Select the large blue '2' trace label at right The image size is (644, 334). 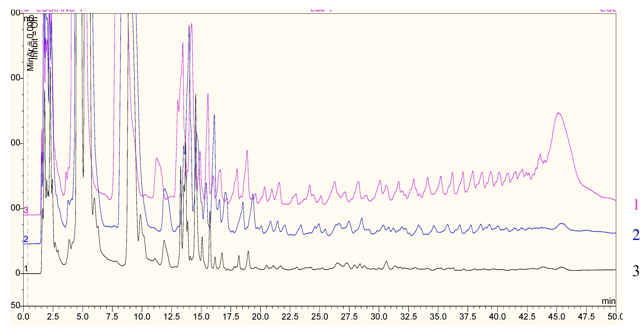click(x=636, y=235)
